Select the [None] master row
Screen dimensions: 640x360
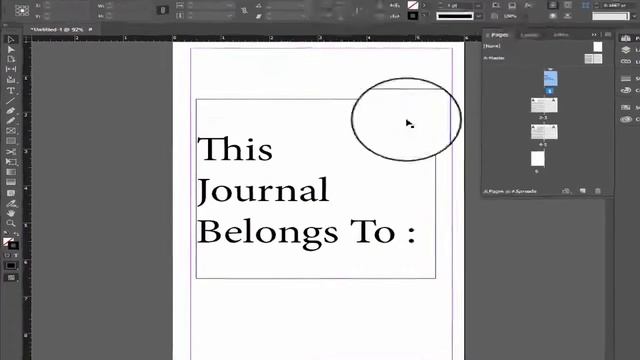pos(543,47)
